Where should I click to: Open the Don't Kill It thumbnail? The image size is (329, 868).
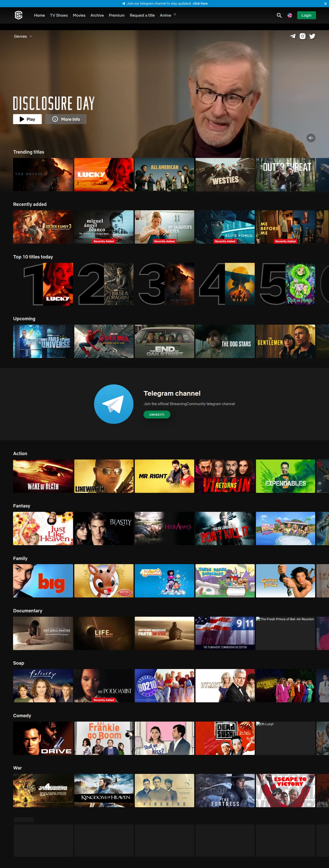pyautogui.click(x=225, y=528)
